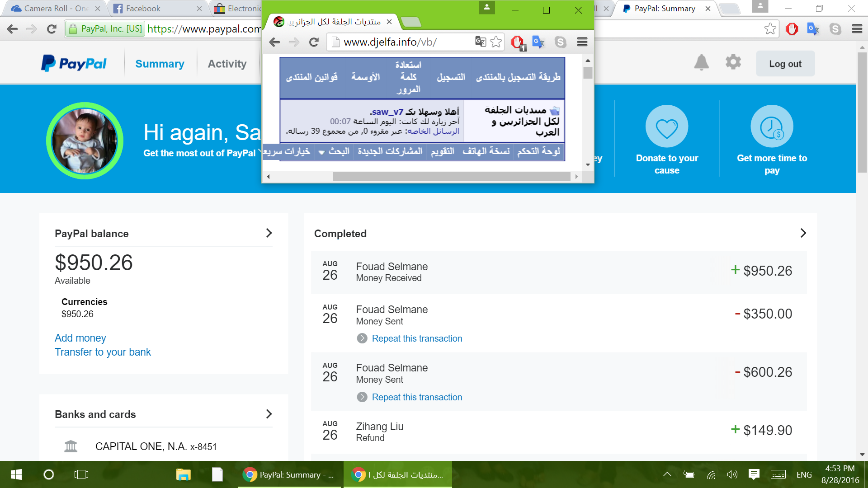Click the Google Translate extension in the PayPal window
The image size is (868, 488).
tap(813, 29)
